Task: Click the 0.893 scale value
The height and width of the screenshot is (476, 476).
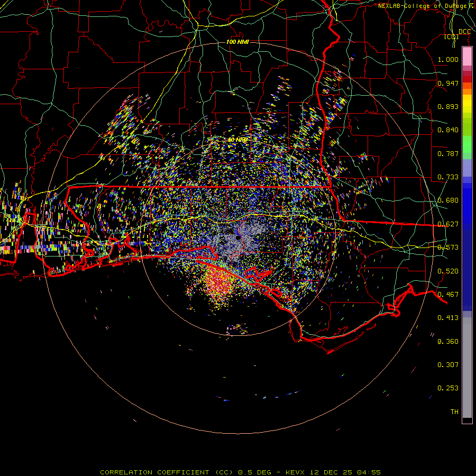Action: (448, 106)
